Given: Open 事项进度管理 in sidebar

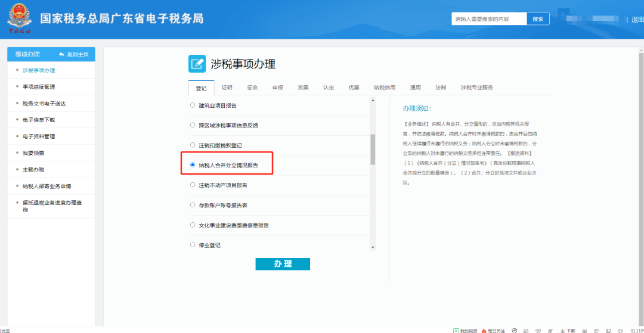Looking at the screenshot, I should point(39,87).
